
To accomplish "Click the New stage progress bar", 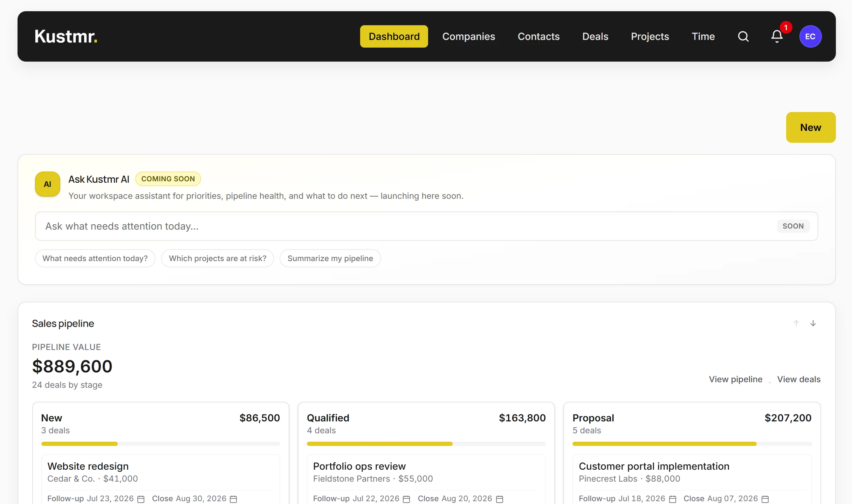I will 160,444.
